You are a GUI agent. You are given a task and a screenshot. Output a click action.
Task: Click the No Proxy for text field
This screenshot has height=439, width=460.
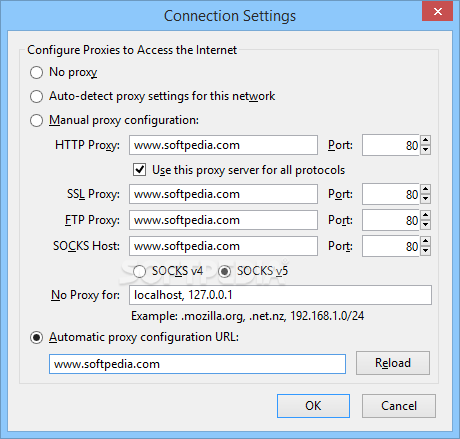coord(280,295)
